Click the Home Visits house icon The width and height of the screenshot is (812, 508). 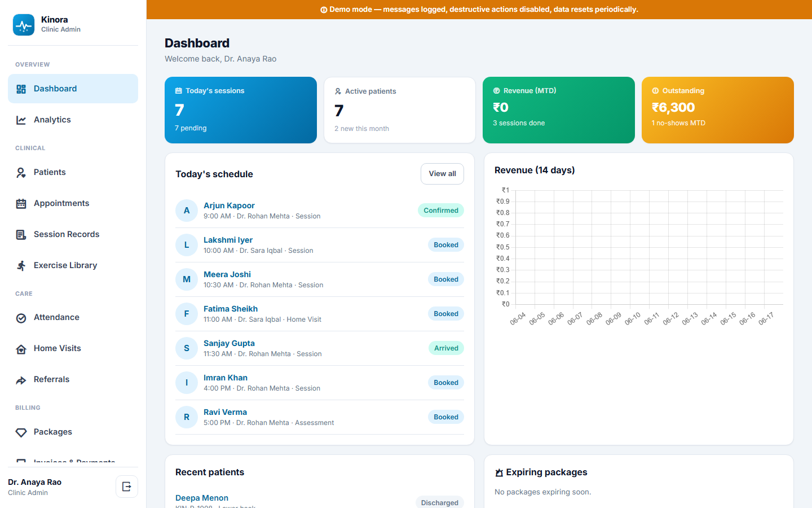(x=21, y=349)
